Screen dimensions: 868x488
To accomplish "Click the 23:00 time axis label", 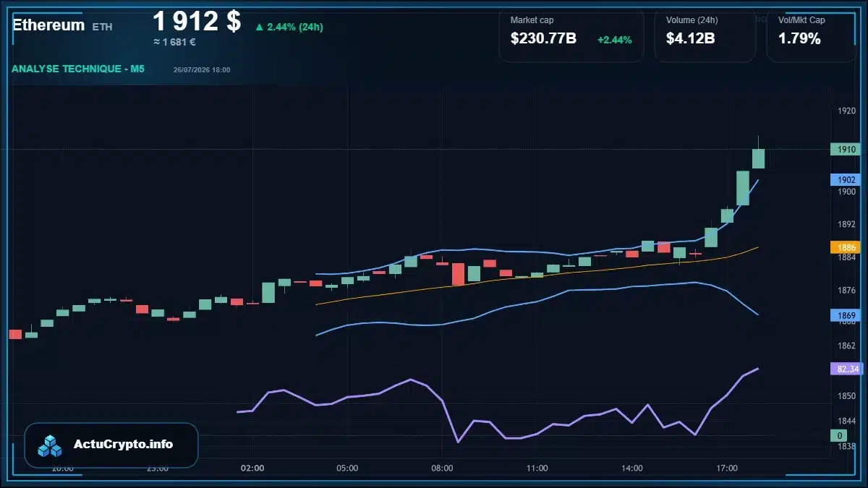I will [x=158, y=468].
